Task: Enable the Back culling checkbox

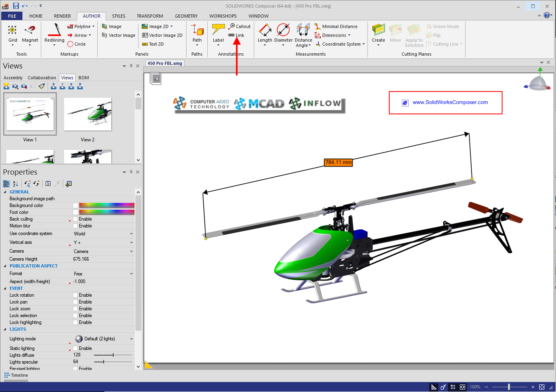Action: pos(75,219)
